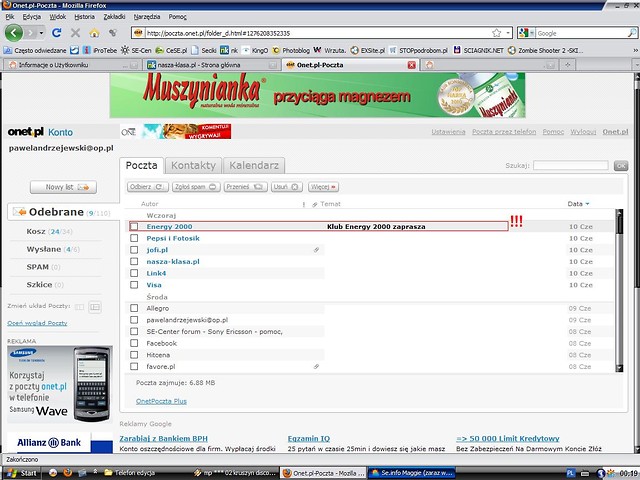640x480 pixels.
Task: Open the KingO bookmark
Action: click(255, 50)
